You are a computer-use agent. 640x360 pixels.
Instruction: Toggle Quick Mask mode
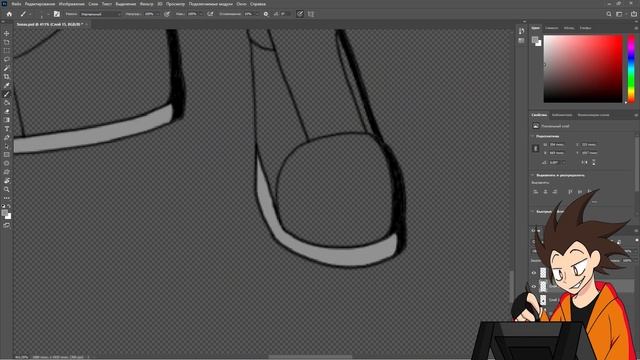coord(7,225)
